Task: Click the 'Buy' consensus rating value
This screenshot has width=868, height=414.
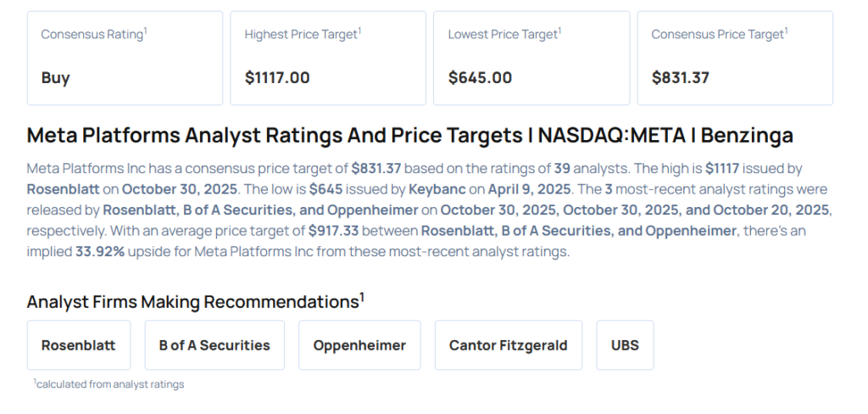Action: coord(56,78)
